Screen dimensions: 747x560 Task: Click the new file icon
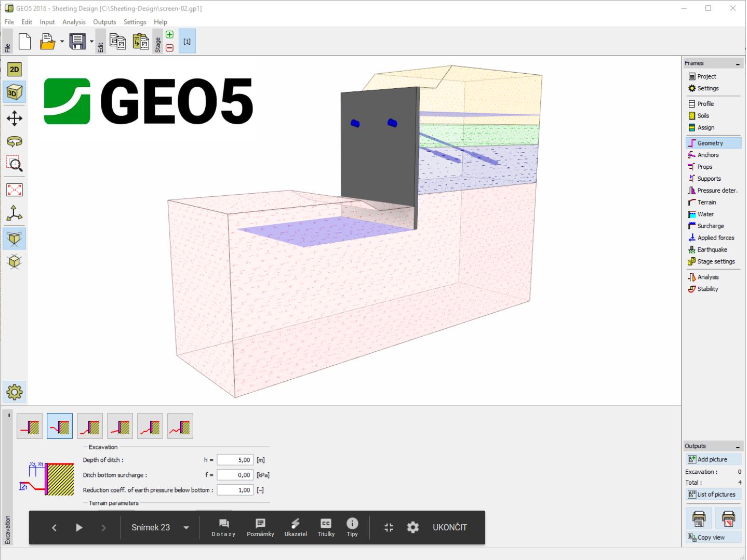(x=24, y=42)
